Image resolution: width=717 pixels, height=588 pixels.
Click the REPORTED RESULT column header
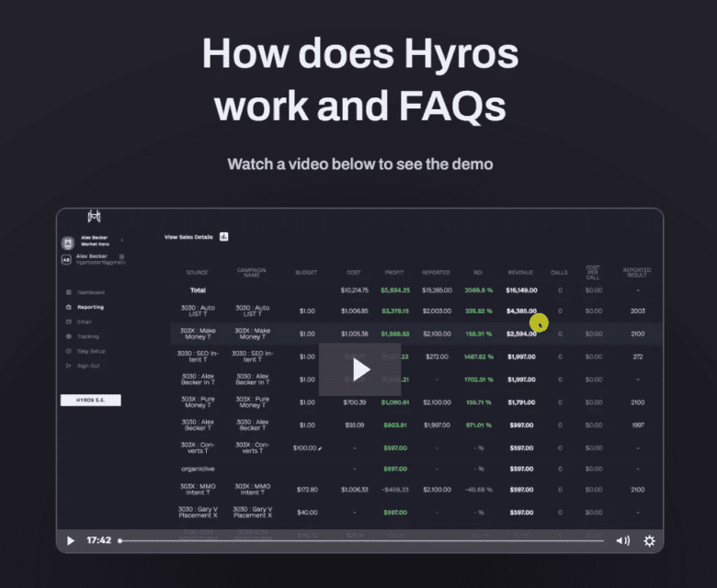tap(637, 272)
